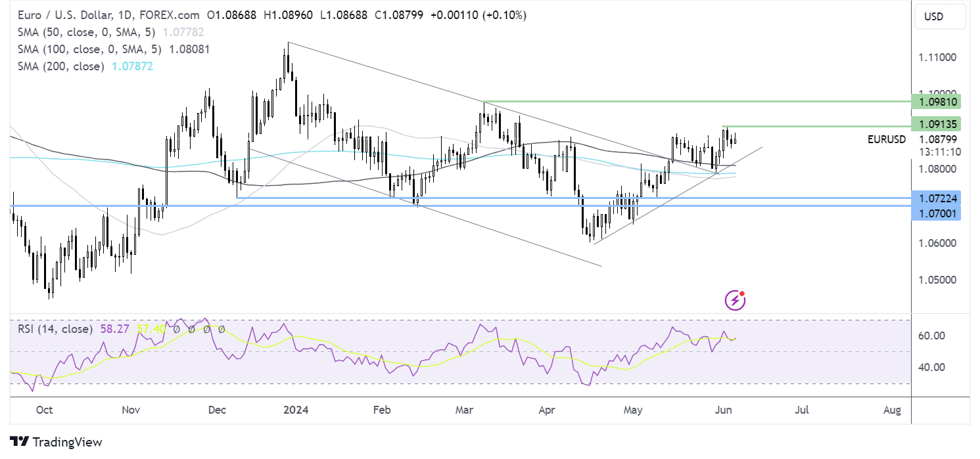Click the RSI 40.00 axis label
Image resolution: width=980 pixels, height=459 pixels.
click(x=931, y=367)
